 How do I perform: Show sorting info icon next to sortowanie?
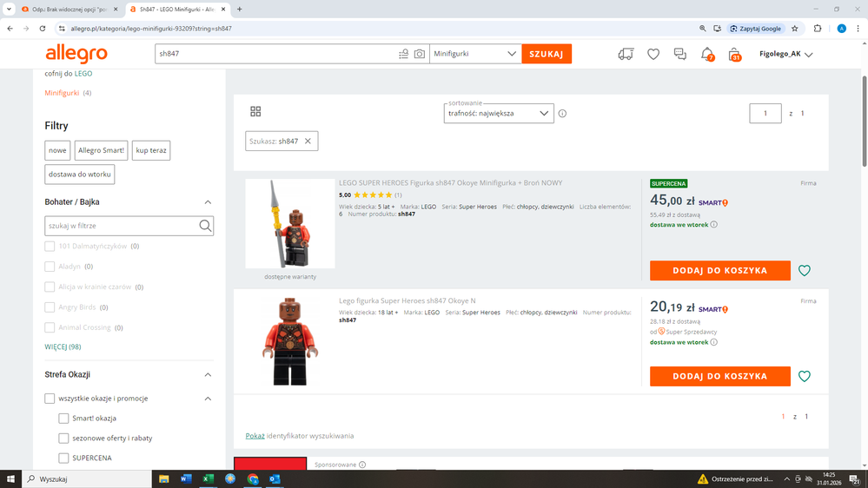click(x=562, y=114)
